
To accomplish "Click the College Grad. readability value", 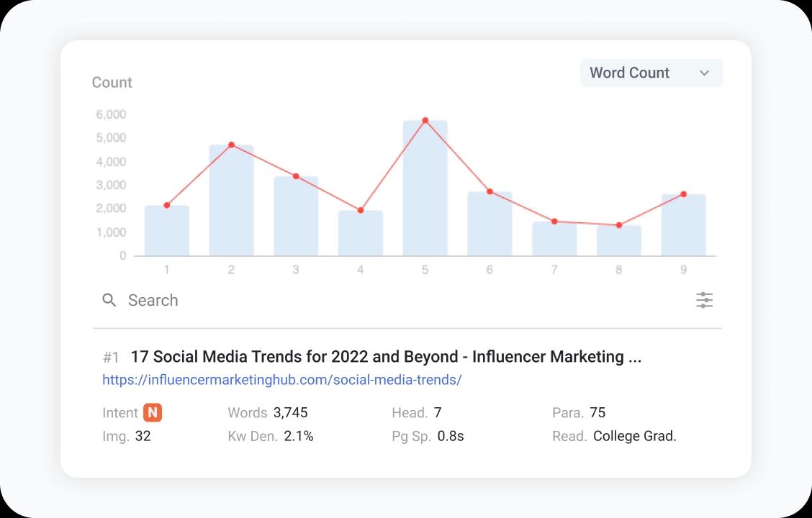I will pos(634,436).
